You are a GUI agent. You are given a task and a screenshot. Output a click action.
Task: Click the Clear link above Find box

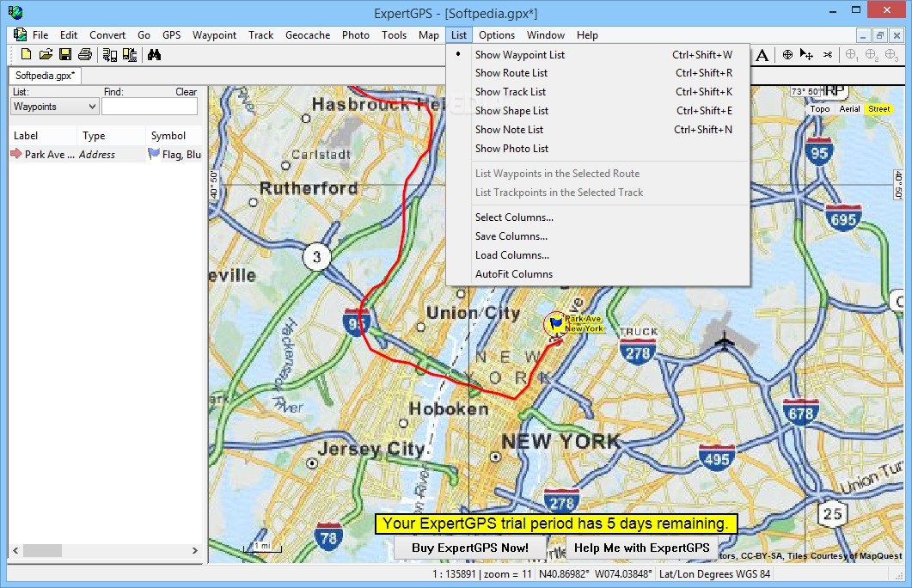coord(187,92)
